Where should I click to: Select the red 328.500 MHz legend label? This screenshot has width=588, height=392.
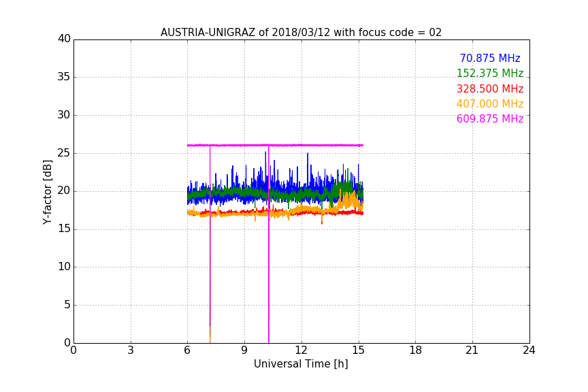490,88
